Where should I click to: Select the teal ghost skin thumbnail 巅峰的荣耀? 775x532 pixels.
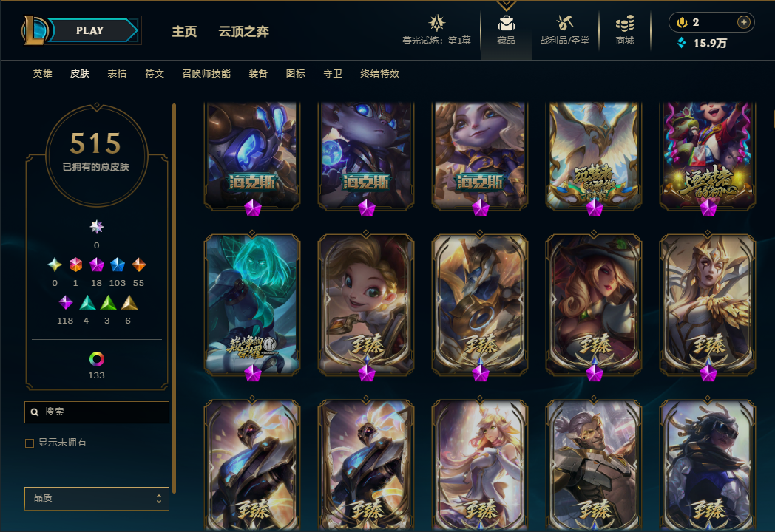click(x=252, y=305)
